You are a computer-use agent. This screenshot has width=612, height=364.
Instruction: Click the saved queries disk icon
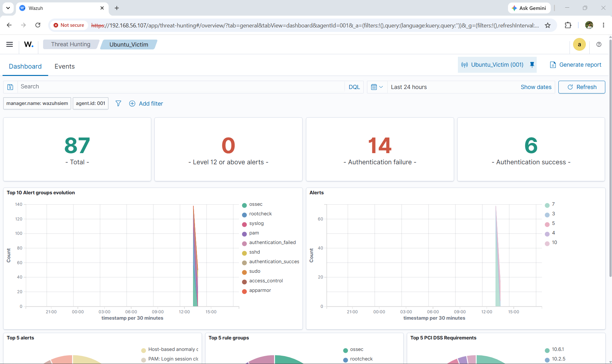click(10, 87)
